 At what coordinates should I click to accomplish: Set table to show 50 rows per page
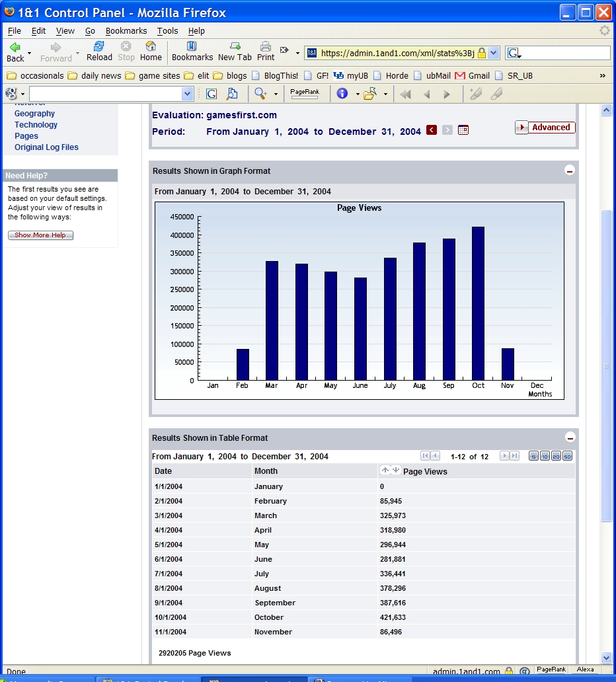coord(567,455)
